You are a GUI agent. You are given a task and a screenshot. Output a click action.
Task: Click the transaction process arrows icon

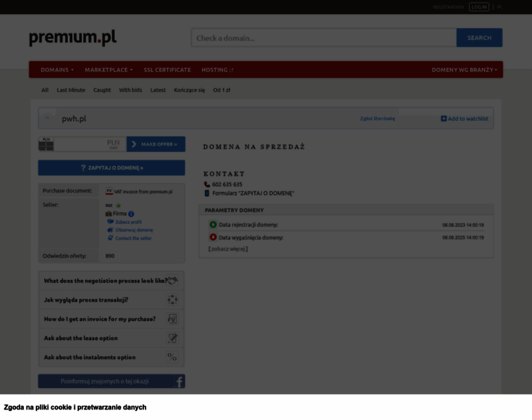pos(172,300)
